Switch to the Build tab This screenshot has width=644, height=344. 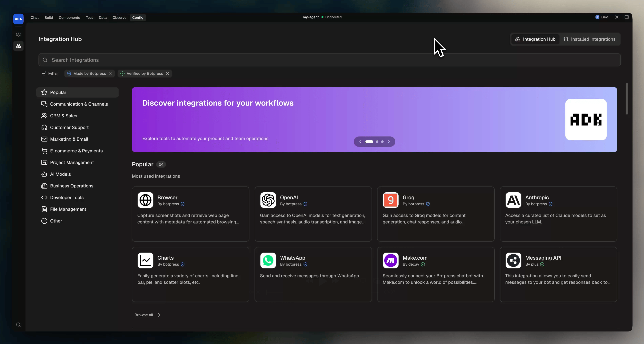pyautogui.click(x=49, y=18)
